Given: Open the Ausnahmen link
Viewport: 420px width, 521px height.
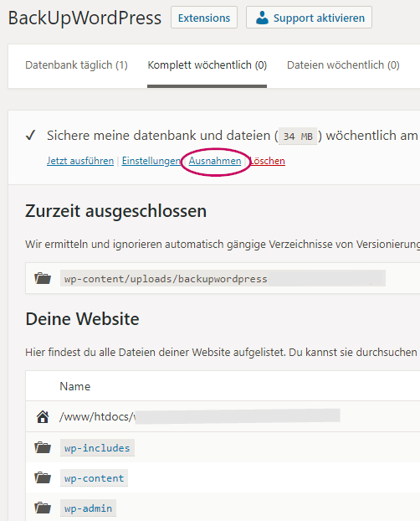Looking at the screenshot, I should (x=215, y=161).
